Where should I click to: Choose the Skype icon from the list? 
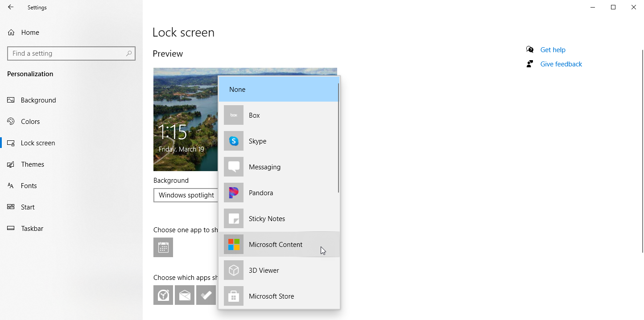[x=234, y=141]
